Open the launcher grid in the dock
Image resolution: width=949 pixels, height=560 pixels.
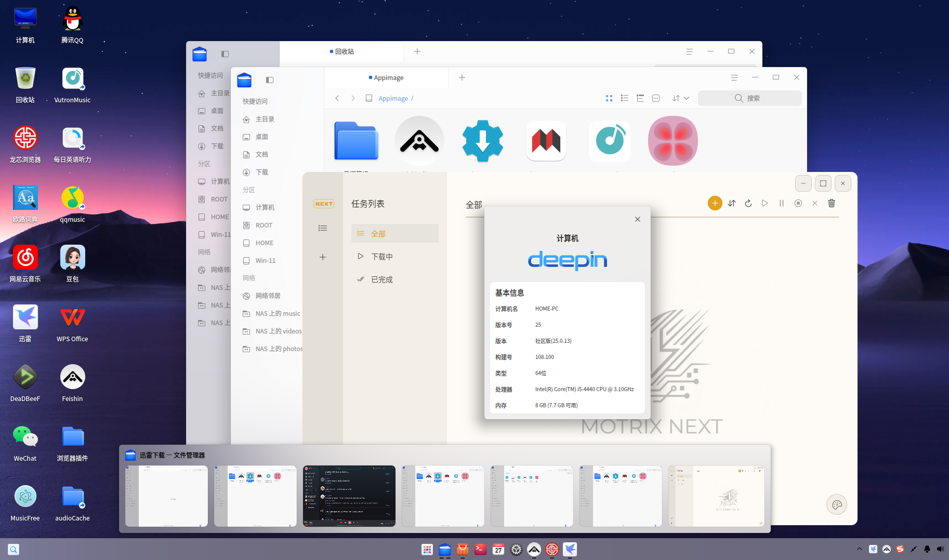(x=427, y=549)
